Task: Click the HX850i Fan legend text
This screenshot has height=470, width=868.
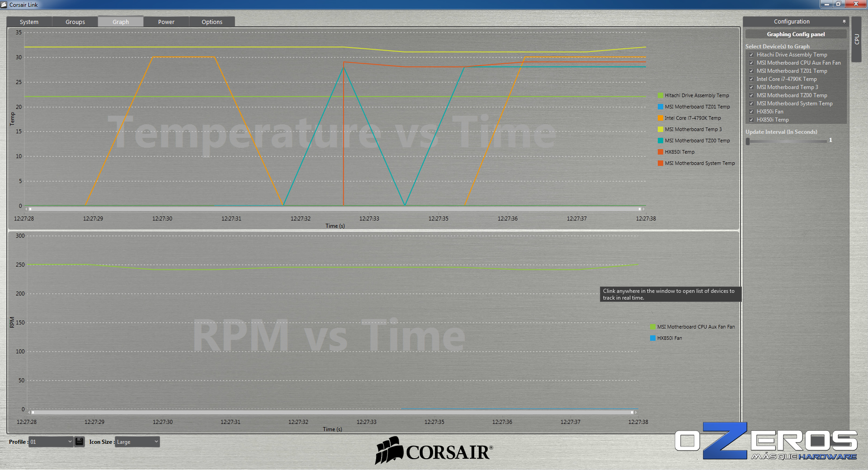Action: [670, 338]
